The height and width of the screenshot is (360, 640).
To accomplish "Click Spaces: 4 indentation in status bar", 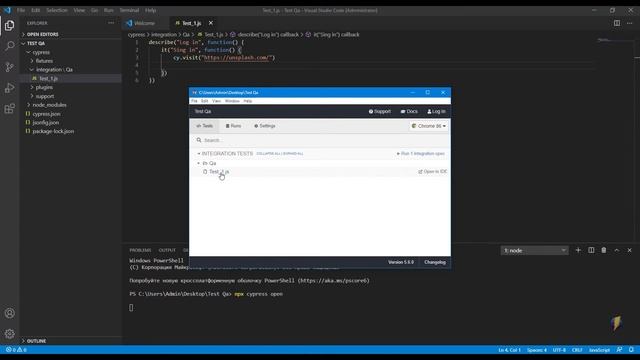I will tap(537, 350).
